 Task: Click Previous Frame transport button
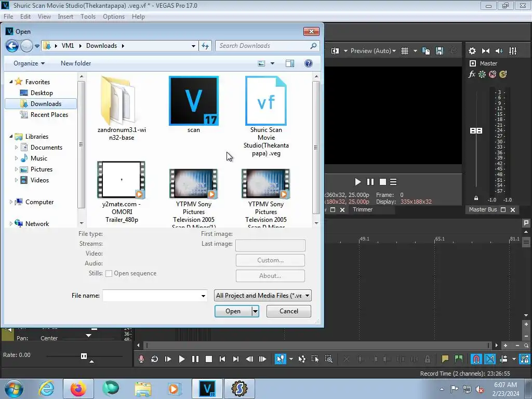click(x=249, y=359)
